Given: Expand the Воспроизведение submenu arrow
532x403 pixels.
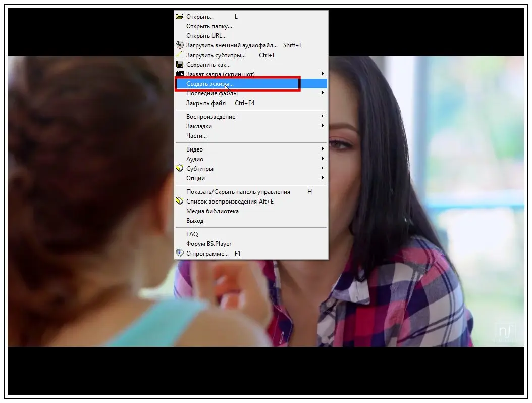Looking at the screenshot, I should click(323, 116).
